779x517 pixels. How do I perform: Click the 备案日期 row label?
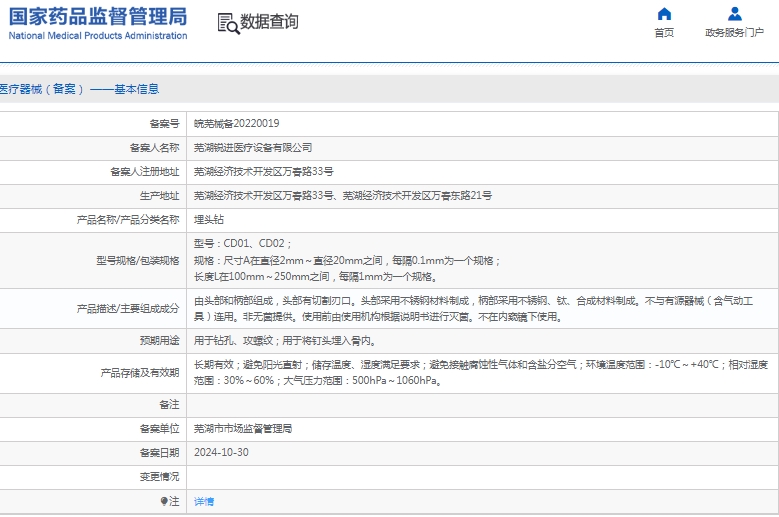(x=159, y=452)
